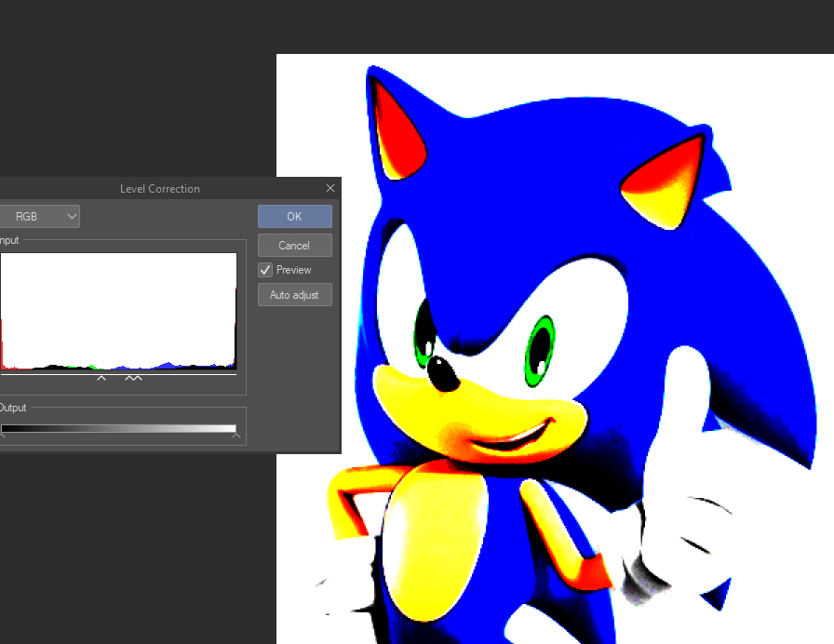834x644 pixels.
Task: Click the output gradient bar
Action: click(x=118, y=428)
